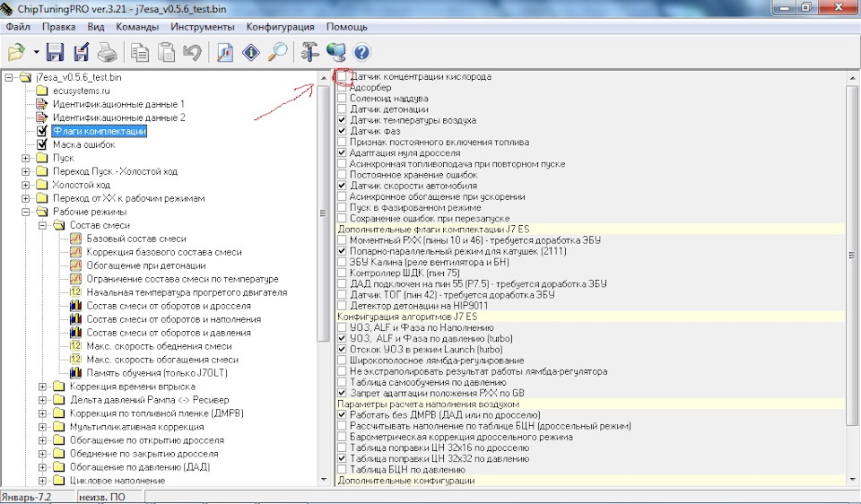The width and height of the screenshot is (861, 504).
Task: Click the flags panel scroll-down arrow
Action: point(852,479)
